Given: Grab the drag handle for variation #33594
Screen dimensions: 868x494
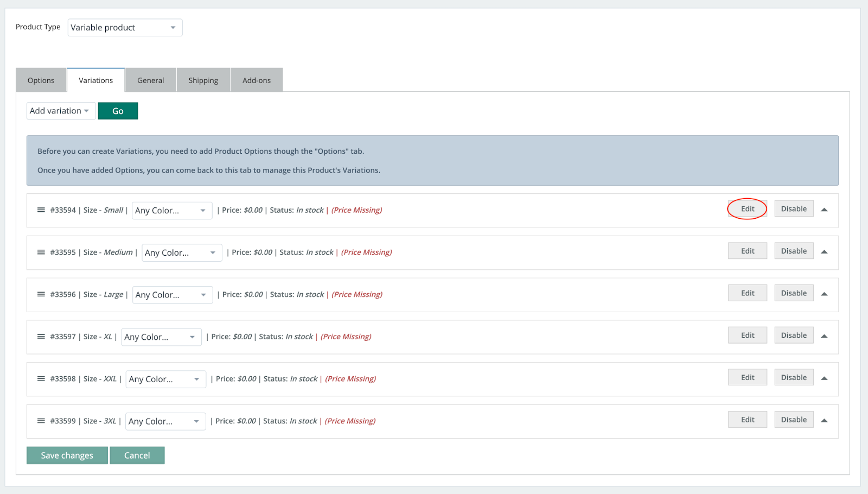Looking at the screenshot, I should 41,210.
